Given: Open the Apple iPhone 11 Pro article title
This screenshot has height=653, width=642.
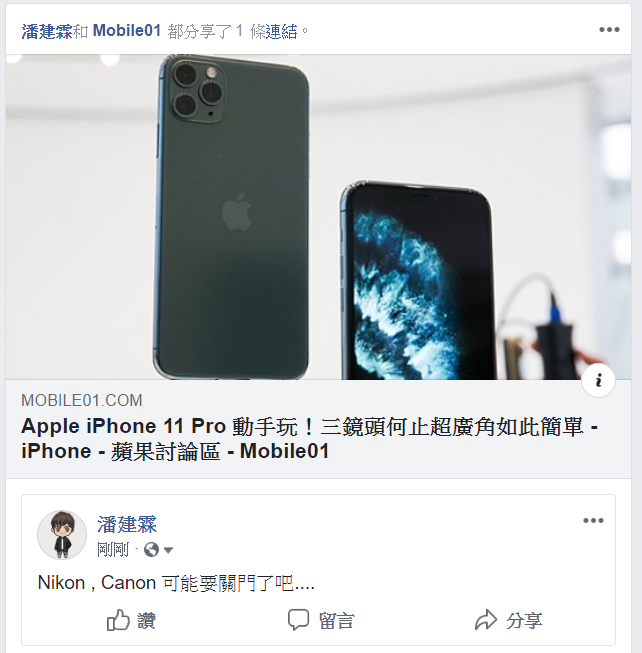Looking at the screenshot, I should tap(310, 439).
